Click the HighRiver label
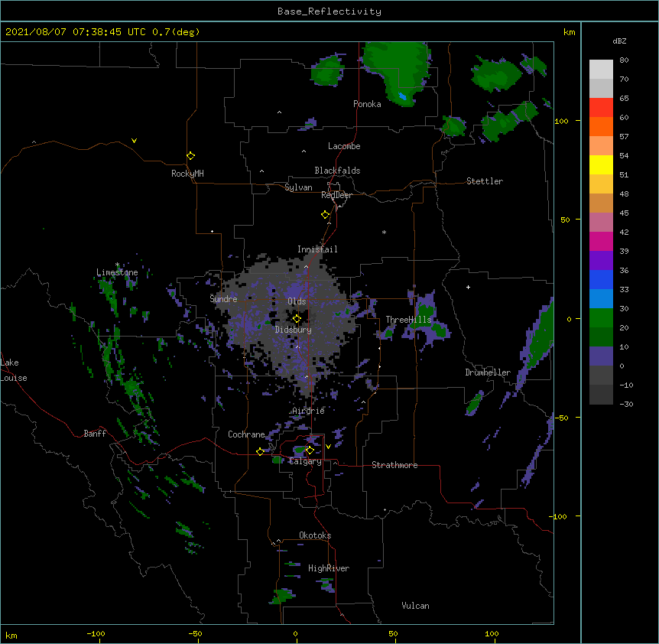 [x=329, y=568]
